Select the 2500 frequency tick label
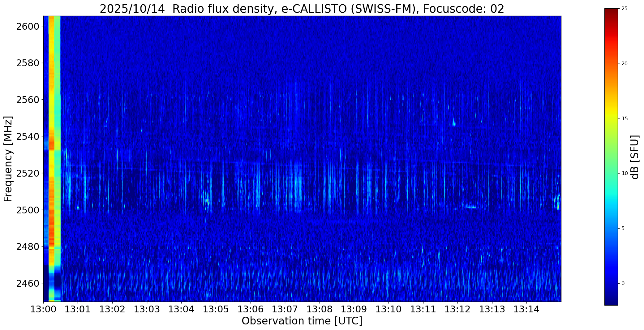The width and height of the screenshot is (644, 330). point(27,210)
